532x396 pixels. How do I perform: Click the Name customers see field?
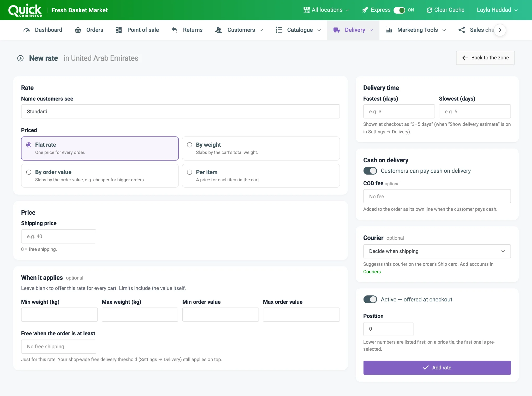tap(180, 112)
